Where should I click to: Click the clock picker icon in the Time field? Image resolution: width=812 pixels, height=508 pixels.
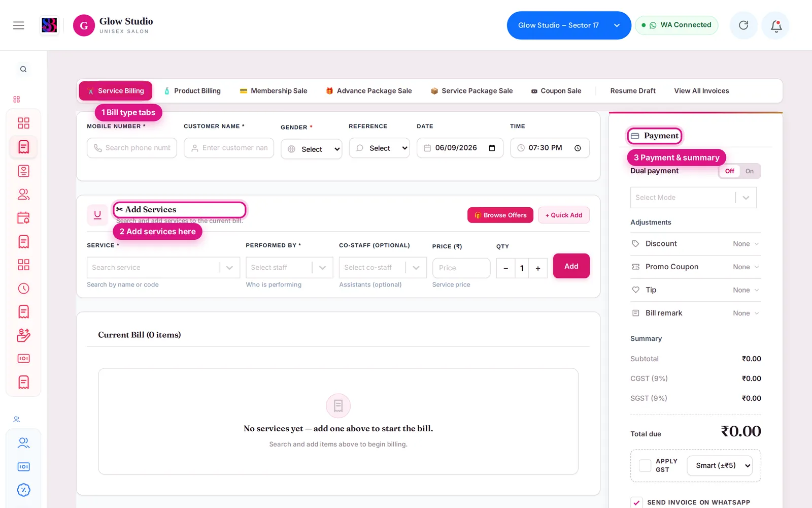click(x=578, y=148)
